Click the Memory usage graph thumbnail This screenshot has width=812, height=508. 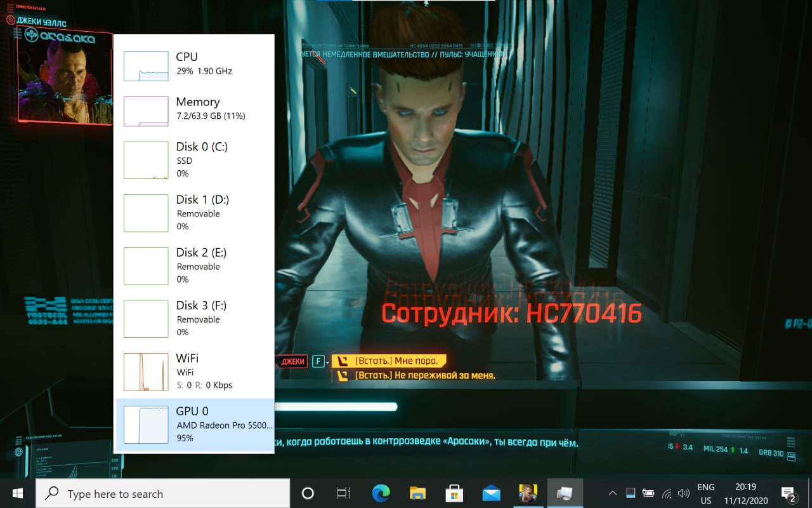146,111
